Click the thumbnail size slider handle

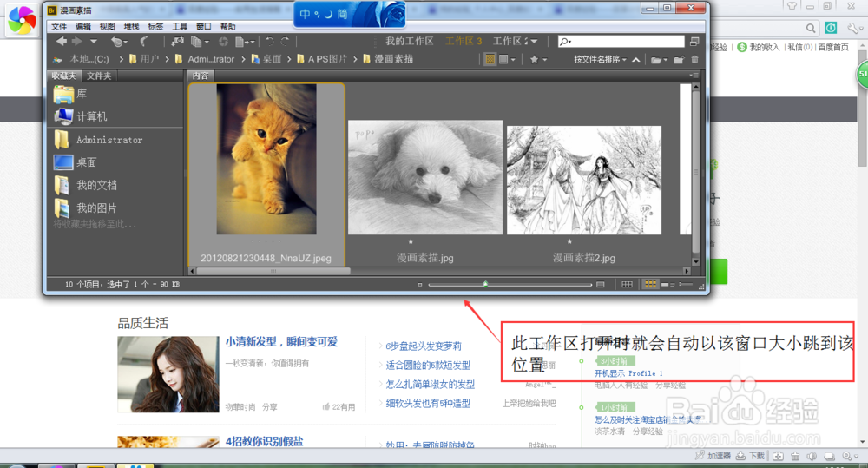(485, 284)
